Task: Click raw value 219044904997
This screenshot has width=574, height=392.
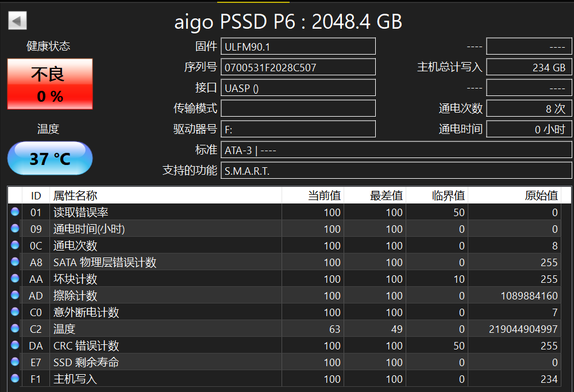Action: pos(523,329)
